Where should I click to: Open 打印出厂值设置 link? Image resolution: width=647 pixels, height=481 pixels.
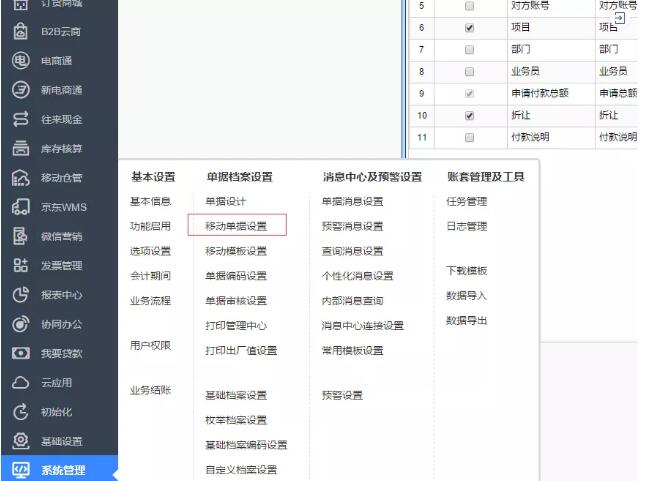241,350
